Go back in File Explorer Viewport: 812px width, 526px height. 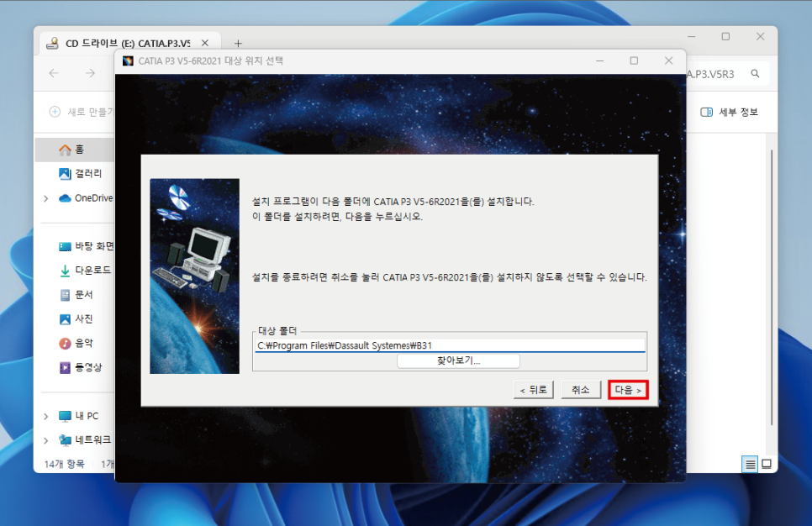(54, 73)
